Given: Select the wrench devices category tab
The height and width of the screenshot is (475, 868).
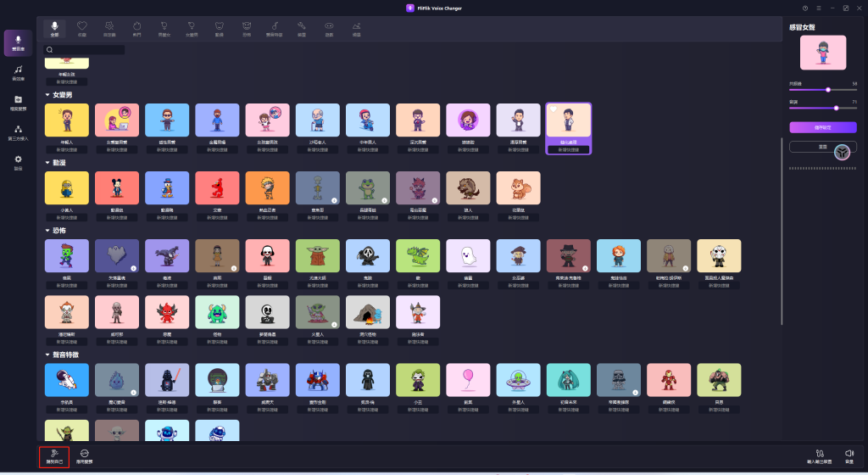Looking at the screenshot, I should click(x=302, y=29).
